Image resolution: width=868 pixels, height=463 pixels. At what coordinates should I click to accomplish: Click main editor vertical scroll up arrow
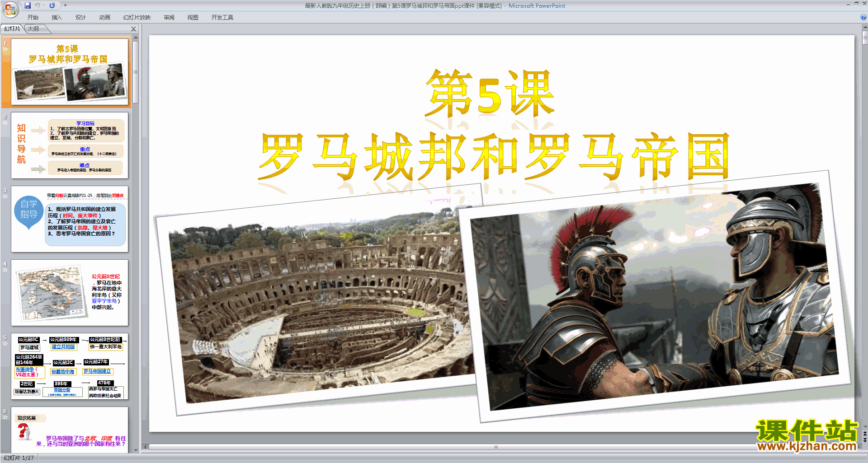865,27
